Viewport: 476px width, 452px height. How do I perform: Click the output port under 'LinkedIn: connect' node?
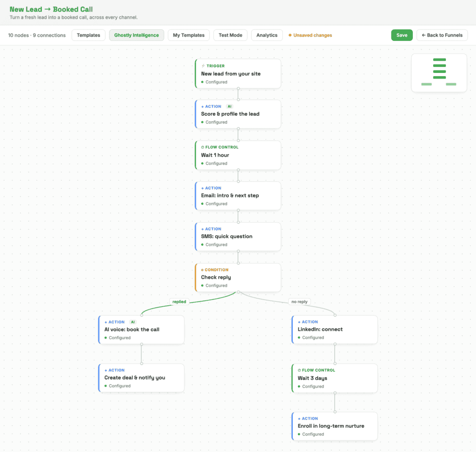[x=335, y=344]
